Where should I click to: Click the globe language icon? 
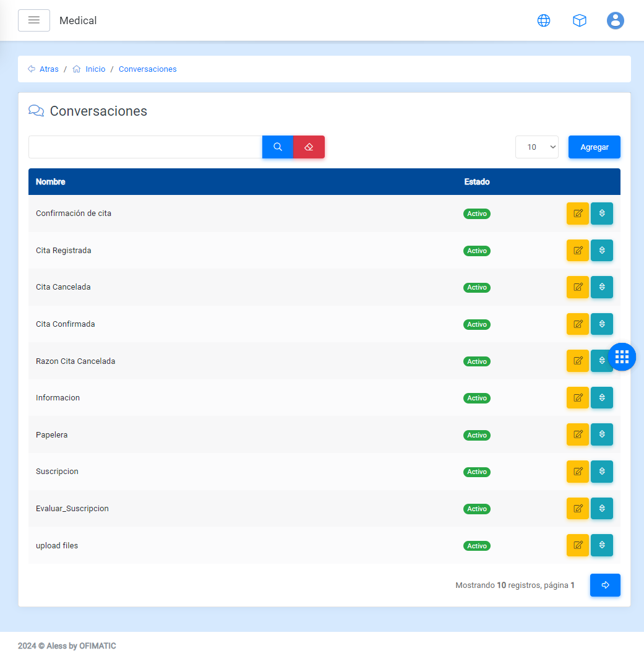[x=544, y=20]
